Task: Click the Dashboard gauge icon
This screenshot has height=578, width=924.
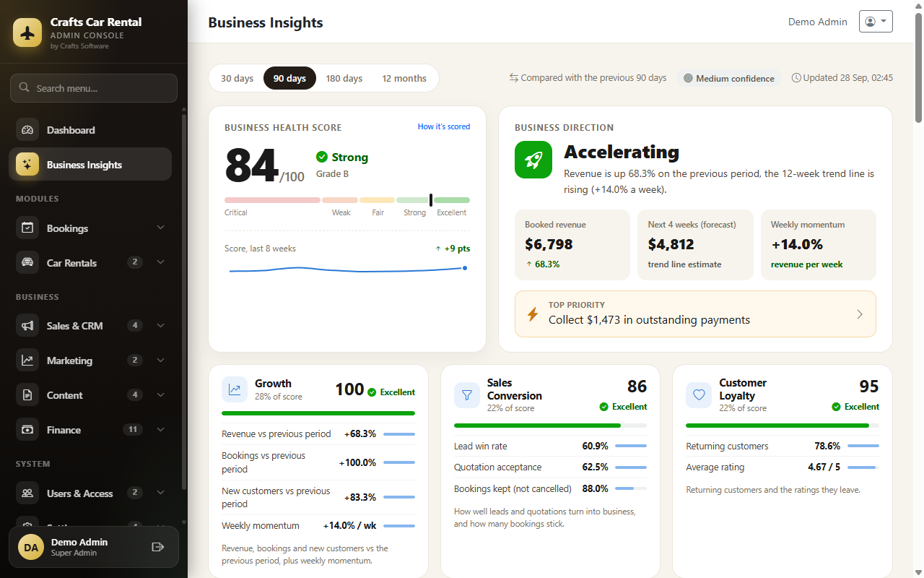Action: [27, 130]
